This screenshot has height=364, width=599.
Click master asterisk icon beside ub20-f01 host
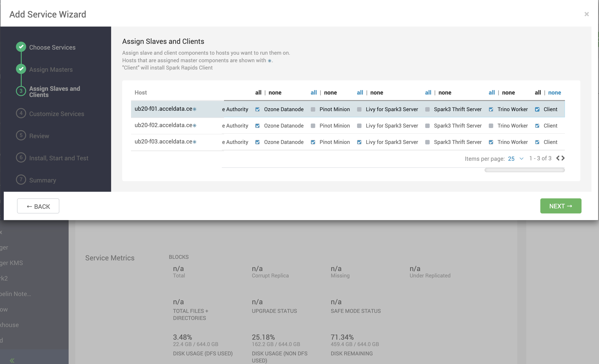pos(194,109)
